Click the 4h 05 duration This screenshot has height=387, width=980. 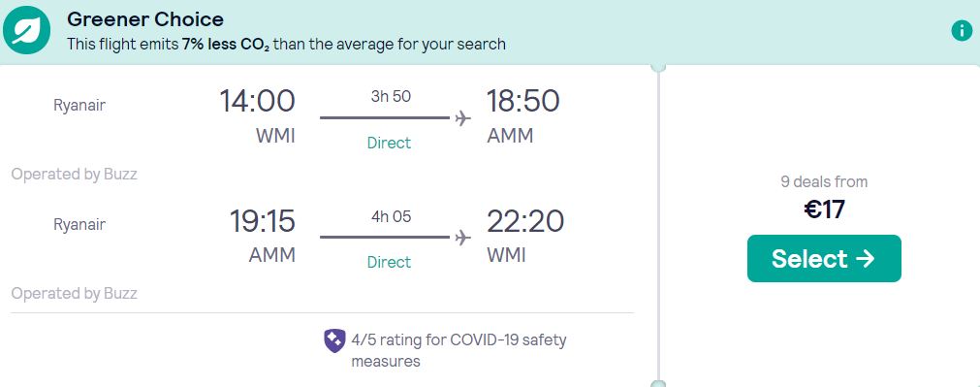point(391,217)
